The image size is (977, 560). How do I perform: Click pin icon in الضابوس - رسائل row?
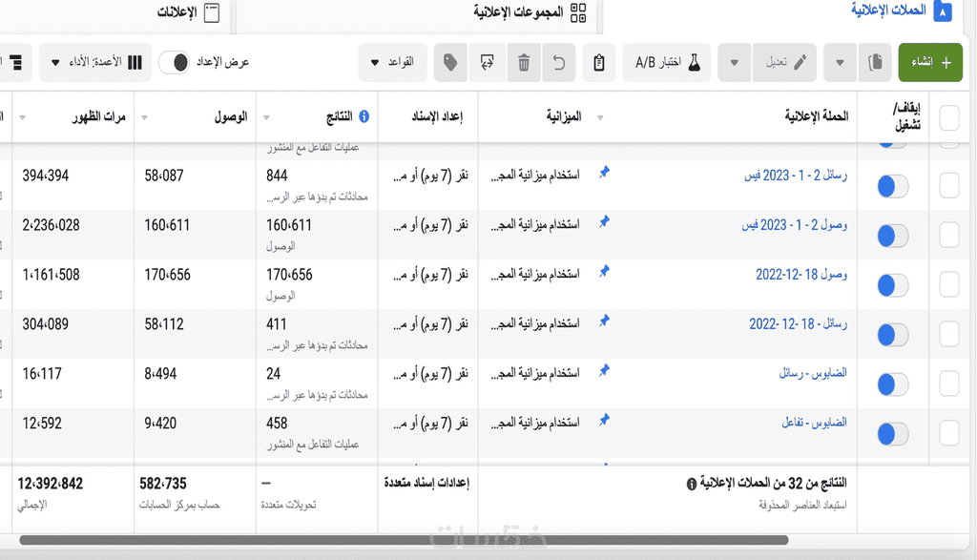tap(604, 371)
